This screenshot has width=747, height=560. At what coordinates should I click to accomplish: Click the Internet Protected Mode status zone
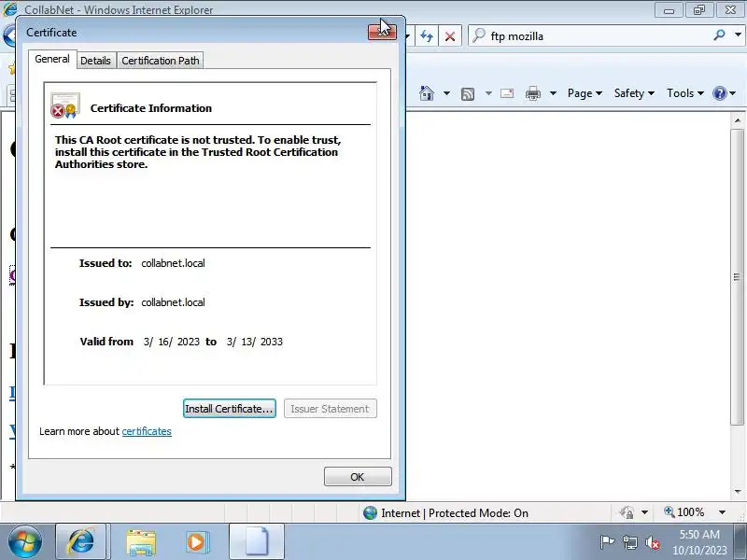tap(445, 512)
